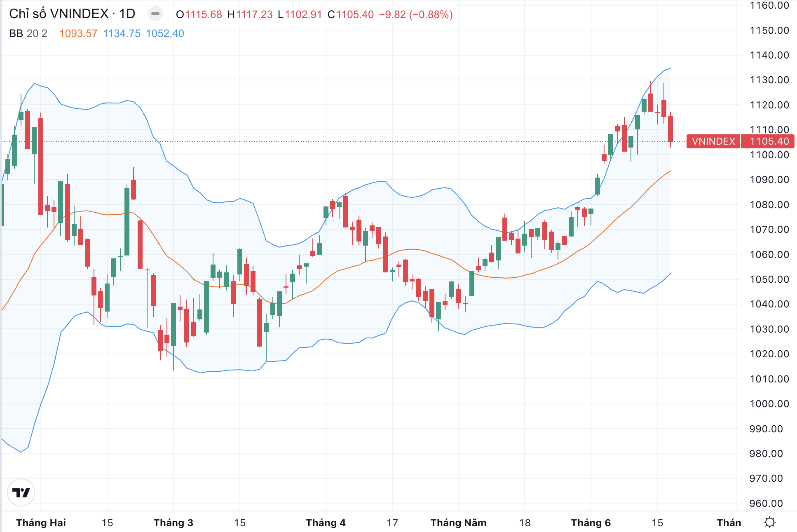Open chart settings gear icon

pos(769,523)
